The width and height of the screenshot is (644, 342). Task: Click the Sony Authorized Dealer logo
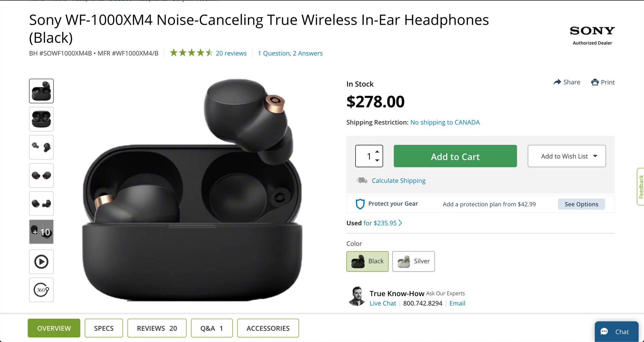click(592, 35)
